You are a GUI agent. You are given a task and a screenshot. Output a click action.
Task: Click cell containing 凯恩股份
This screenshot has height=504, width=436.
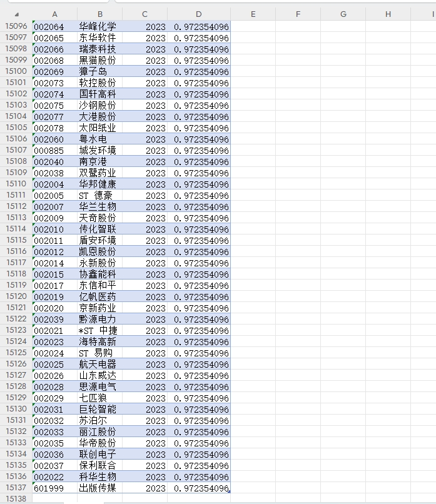[99, 251]
